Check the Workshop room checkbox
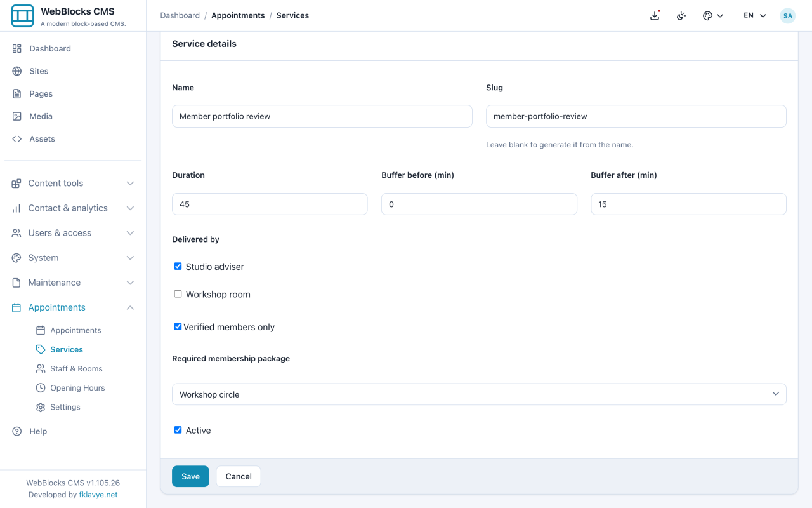Screen dimensions: 812x508 tap(178, 294)
